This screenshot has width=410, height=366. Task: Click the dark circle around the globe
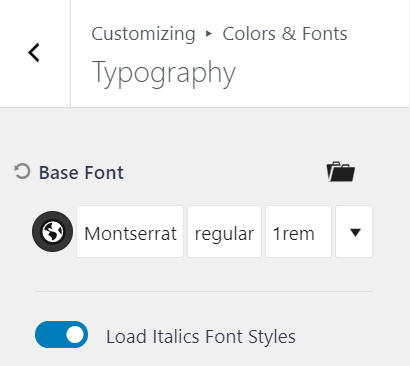[52, 231]
